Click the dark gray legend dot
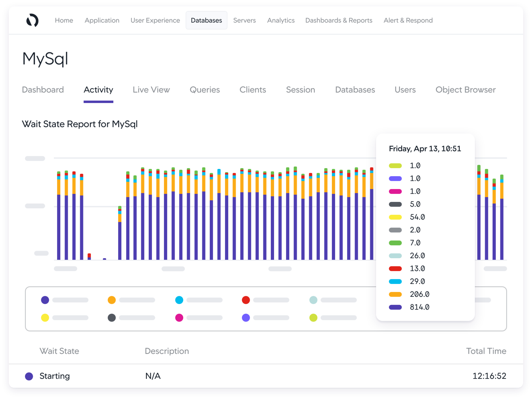Image resolution: width=532 pixels, height=399 pixels. pos(112,318)
